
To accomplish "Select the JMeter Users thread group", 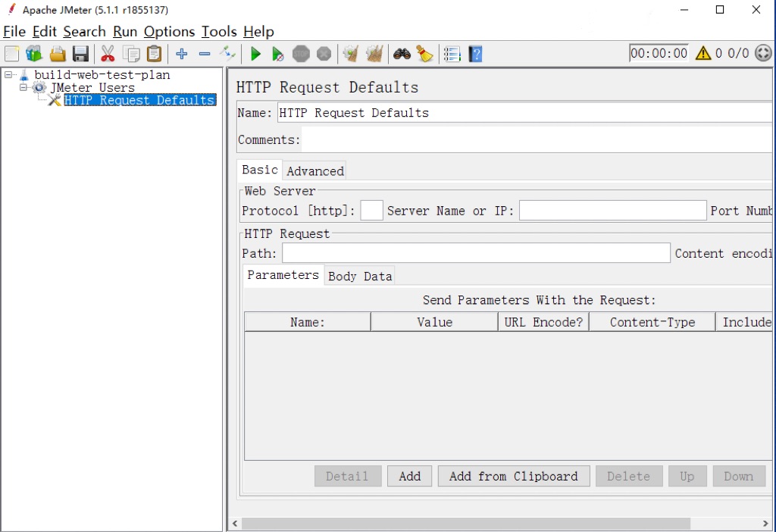I will [x=92, y=88].
